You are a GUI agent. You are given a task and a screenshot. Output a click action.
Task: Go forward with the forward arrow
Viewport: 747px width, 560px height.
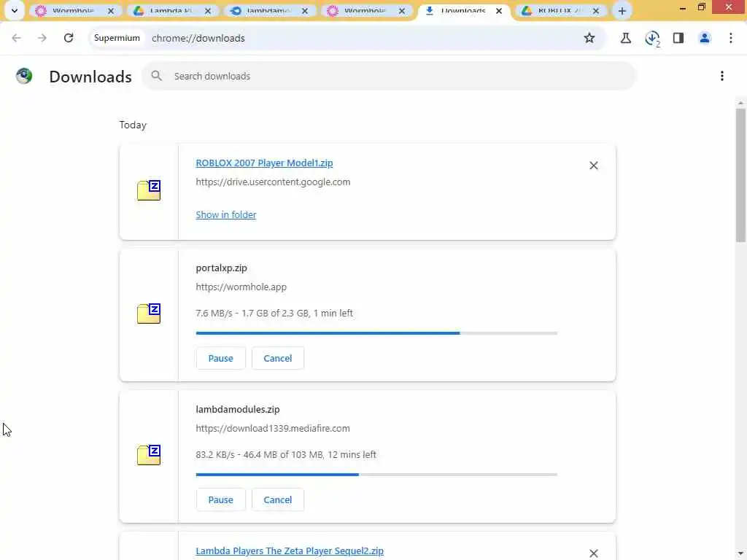[42, 38]
